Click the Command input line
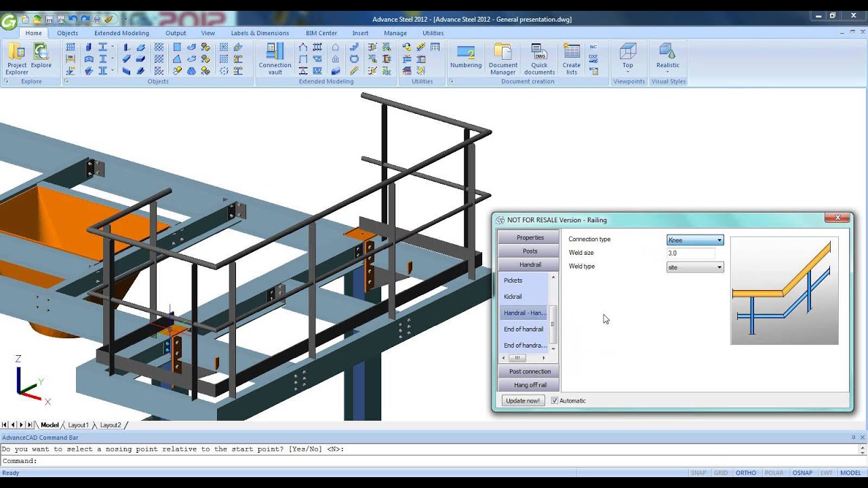This screenshot has width=868, height=488. [x=427, y=461]
